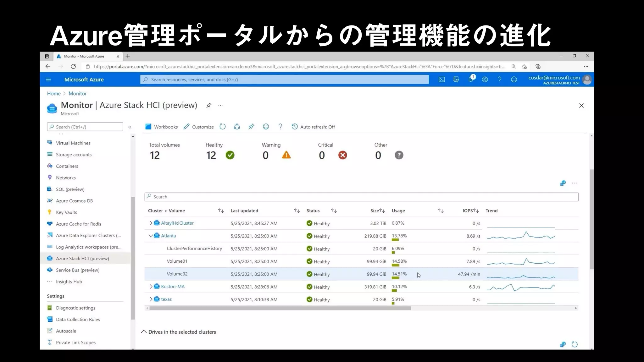Go to Monitor breadcrumb
The width and height of the screenshot is (644, 362).
tap(77, 94)
